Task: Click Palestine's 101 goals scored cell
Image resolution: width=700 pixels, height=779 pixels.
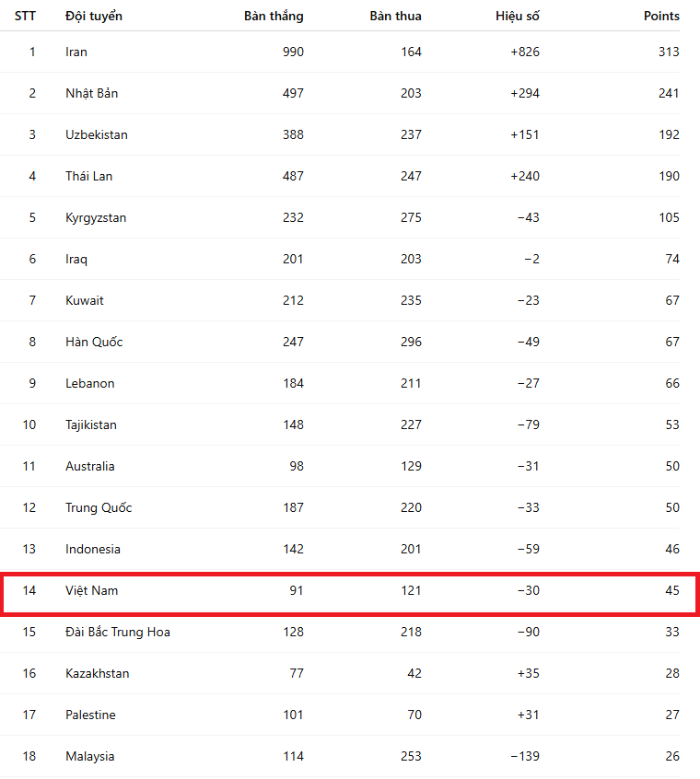Action: (x=293, y=715)
